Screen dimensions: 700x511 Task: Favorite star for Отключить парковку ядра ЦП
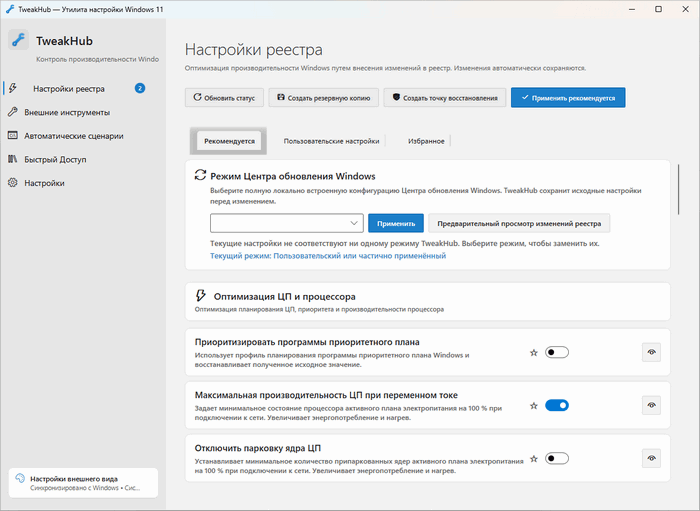pyautogui.click(x=533, y=459)
